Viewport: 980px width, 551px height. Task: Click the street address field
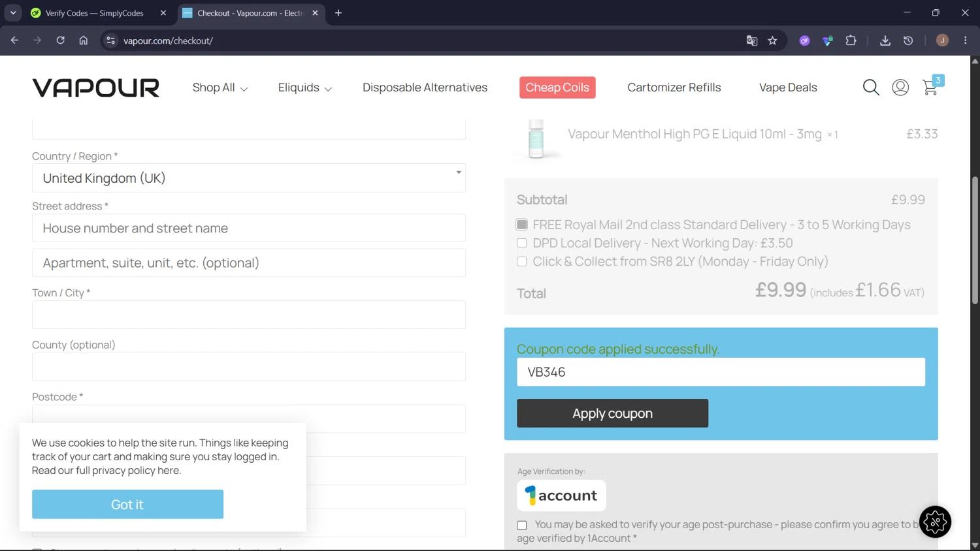tap(249, 228)
